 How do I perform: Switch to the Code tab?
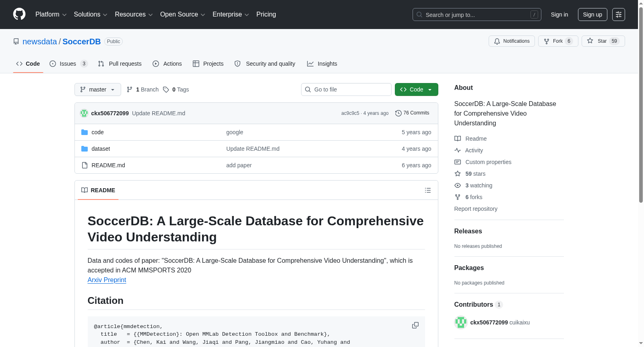(28, 64)
